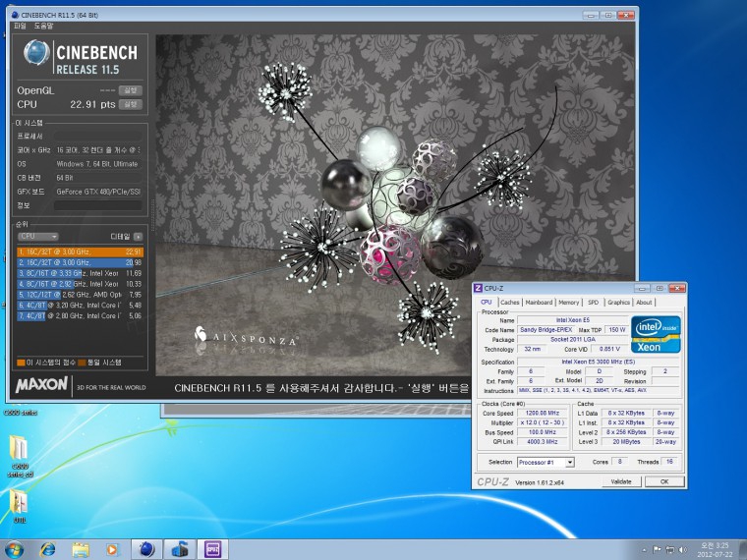Screen dimensions: 747x560
Task: Switch to CPU-Z taskbar button
Action: (x=212, y=549)
